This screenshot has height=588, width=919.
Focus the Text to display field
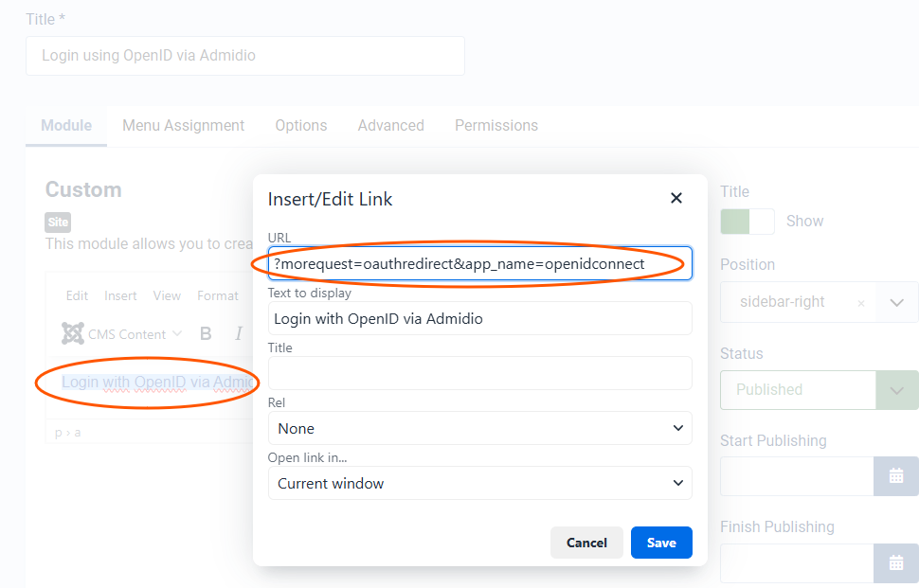point(479,318)
